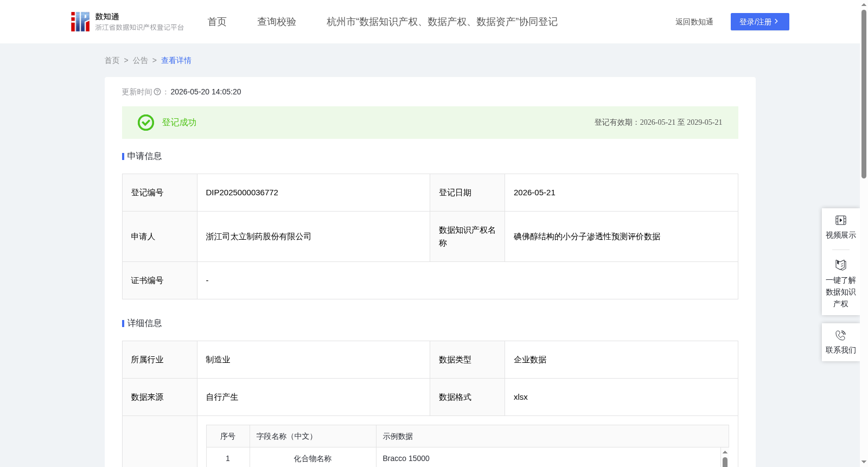Click the update time 2026-05-20 14:05:20
Viewport: 868px width, 467px height.
coord(206,92)
